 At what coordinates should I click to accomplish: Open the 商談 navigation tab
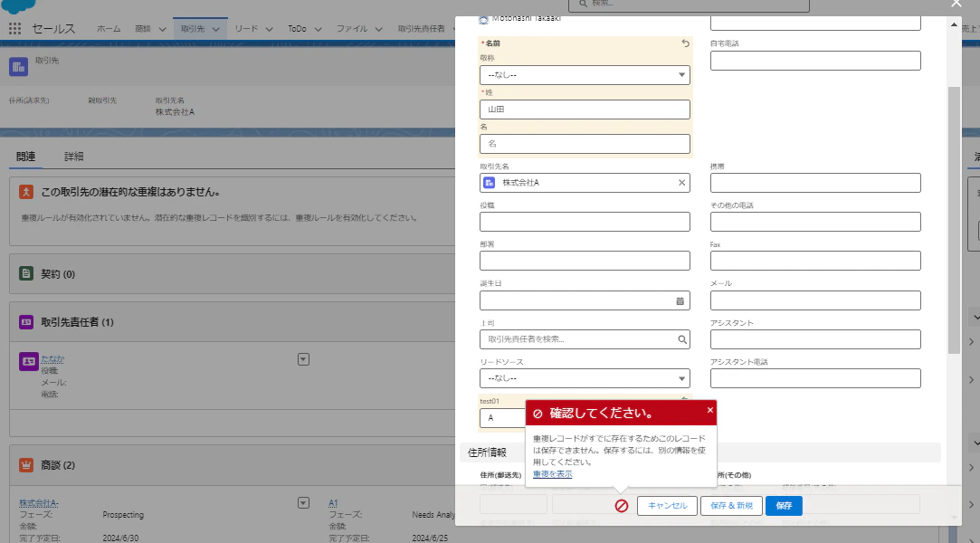coord(142,29)
